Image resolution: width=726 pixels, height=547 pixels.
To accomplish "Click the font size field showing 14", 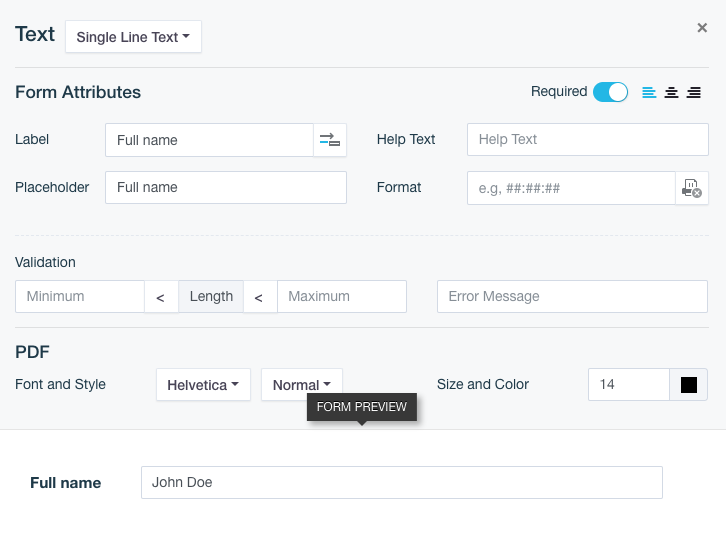I will point(629,385).
